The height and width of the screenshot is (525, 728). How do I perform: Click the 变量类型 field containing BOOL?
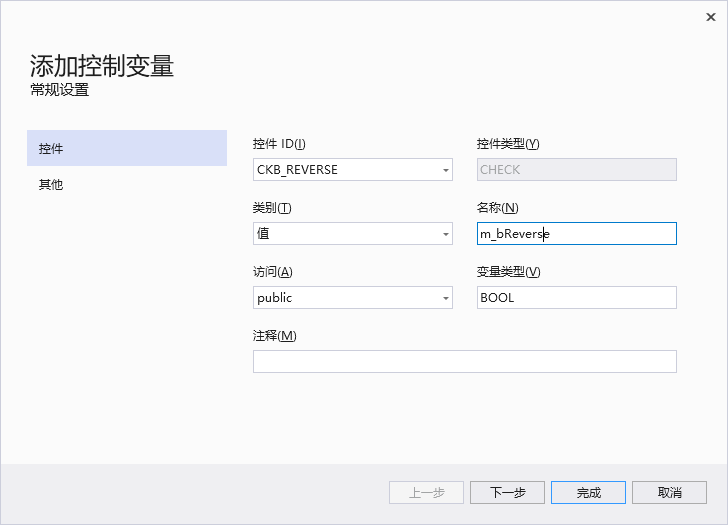(x=577, y=298)
